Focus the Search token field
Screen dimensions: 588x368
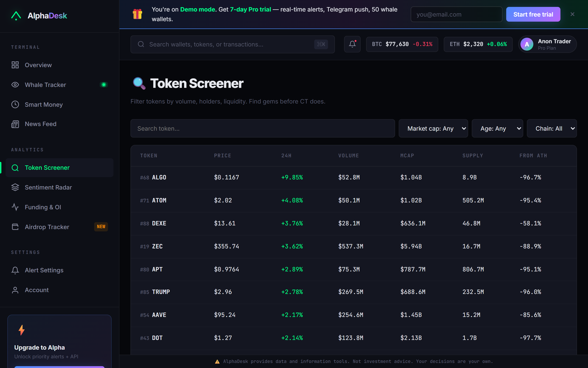[262, 128]
